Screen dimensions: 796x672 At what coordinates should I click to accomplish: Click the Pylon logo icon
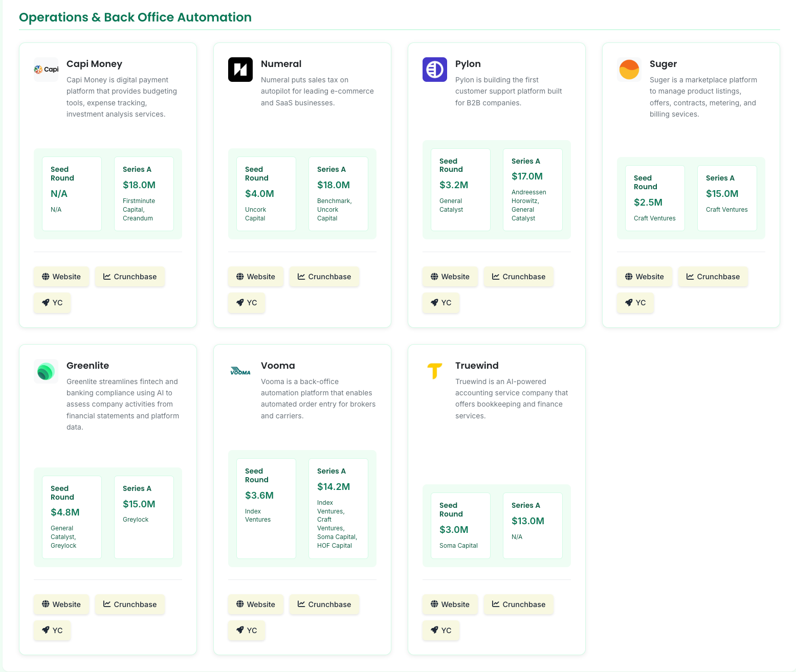[x=435, y=70]
